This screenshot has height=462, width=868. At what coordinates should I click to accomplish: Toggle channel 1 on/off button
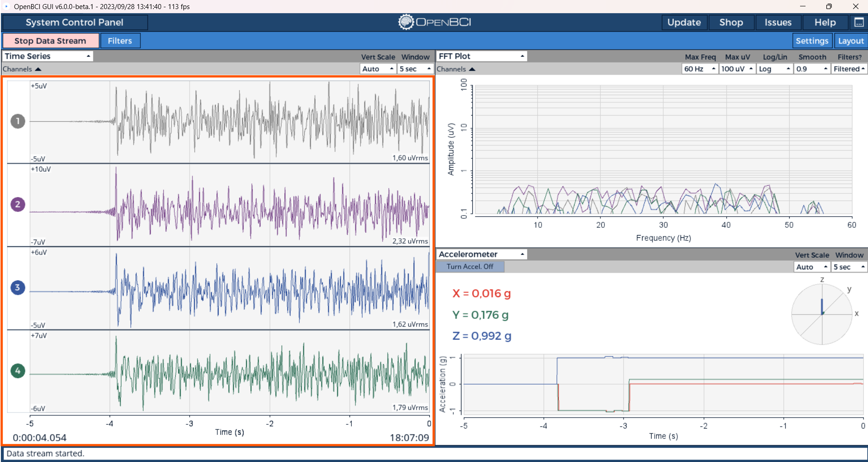point(18,121)
